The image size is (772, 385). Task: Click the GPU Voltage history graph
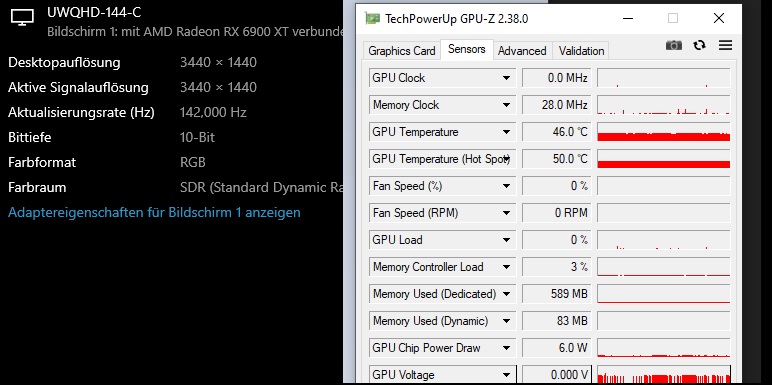click(664, 375)
